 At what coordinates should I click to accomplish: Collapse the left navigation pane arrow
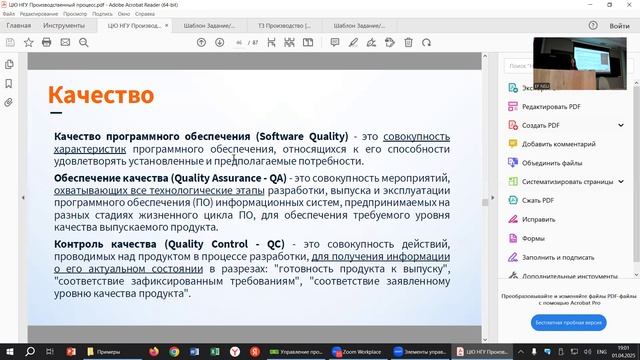click(x=23, y=198)
